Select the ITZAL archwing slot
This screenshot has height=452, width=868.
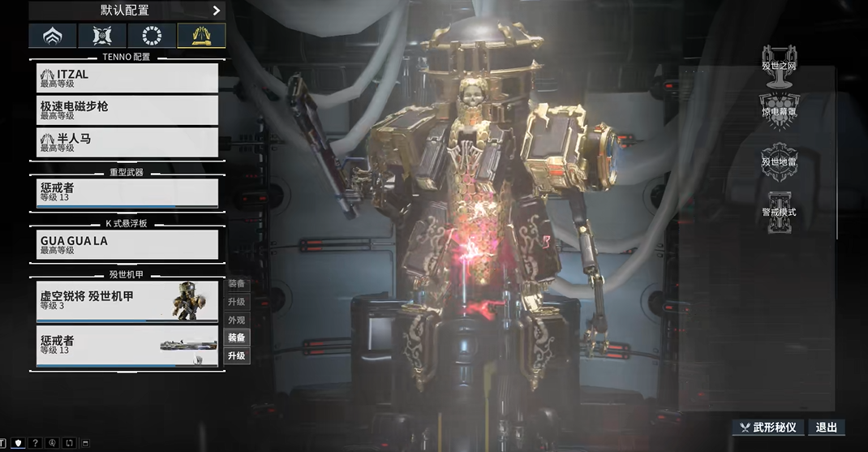127,78
